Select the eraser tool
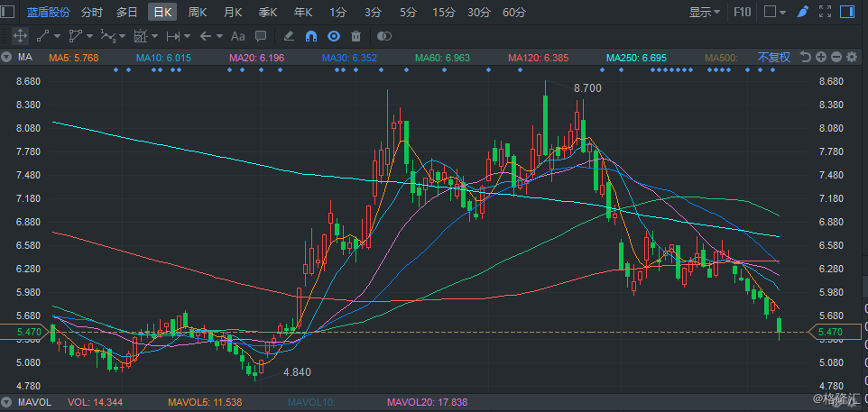 tap(289, 36)
